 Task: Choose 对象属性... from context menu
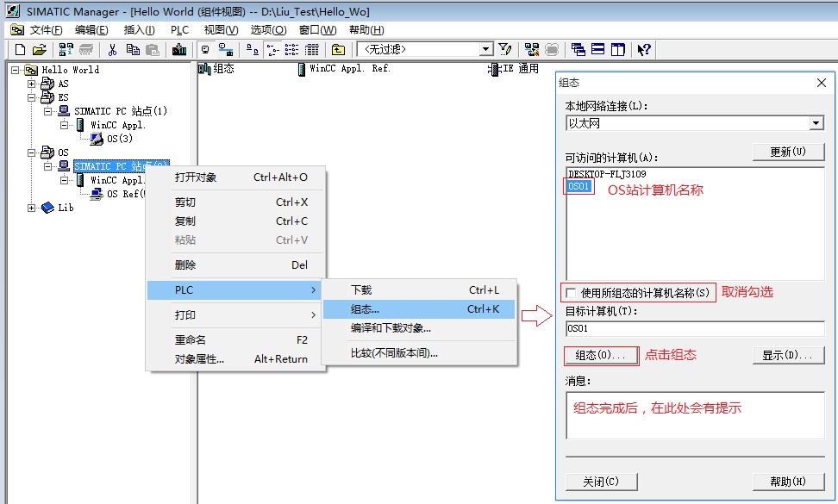(x=199, y=359)
